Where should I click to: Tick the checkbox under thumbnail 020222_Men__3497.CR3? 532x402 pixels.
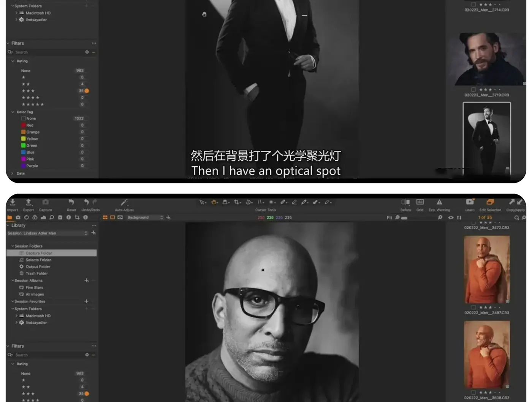click(x=473, y=307)
